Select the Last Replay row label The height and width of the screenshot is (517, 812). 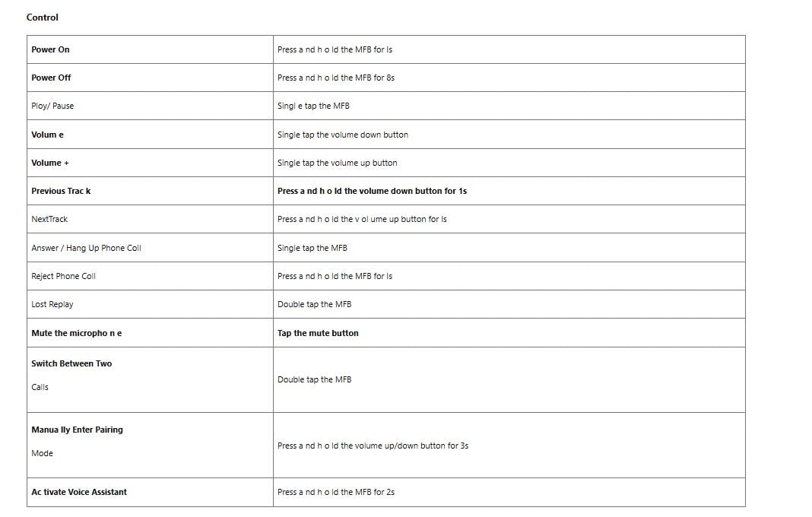click(x=52, y=304)
